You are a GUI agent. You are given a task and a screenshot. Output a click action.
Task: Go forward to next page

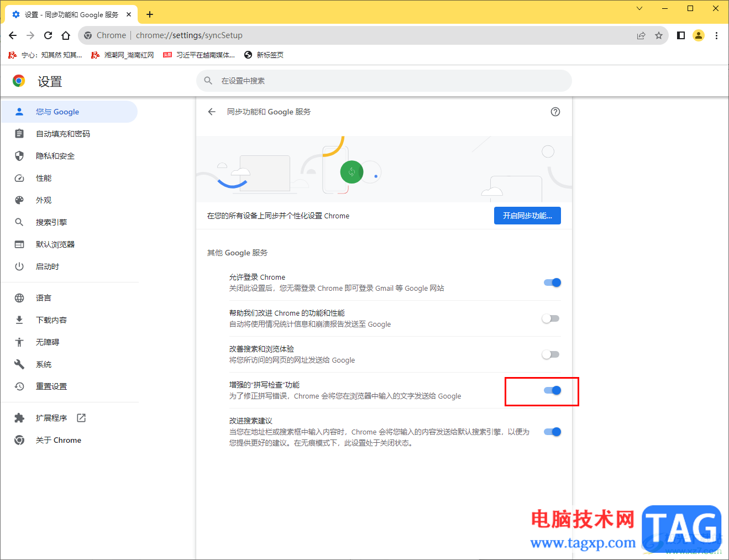pyautogui.click(x=30, y=35)
